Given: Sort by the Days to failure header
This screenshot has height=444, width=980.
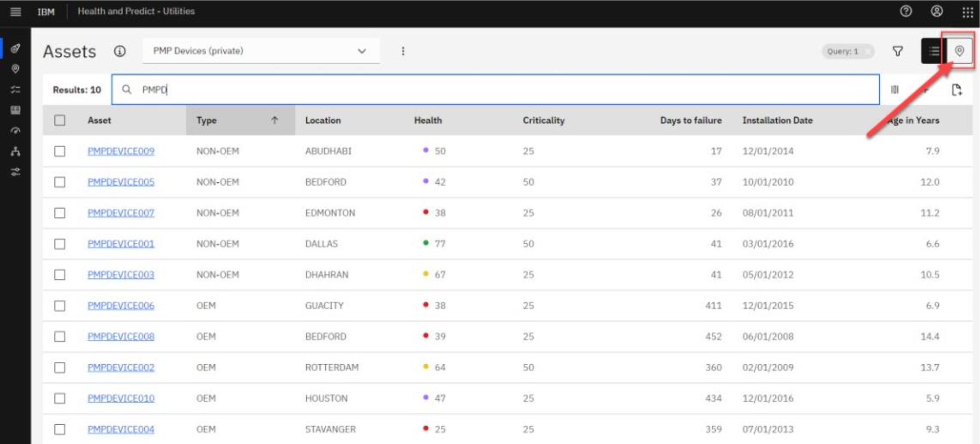Looking at the screenshot, I should tap(691, 120).
